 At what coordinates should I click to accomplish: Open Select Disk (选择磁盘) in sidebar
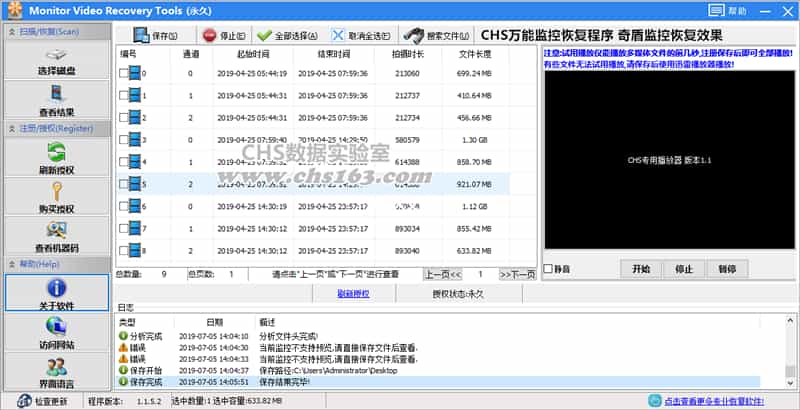coord(57,61)
